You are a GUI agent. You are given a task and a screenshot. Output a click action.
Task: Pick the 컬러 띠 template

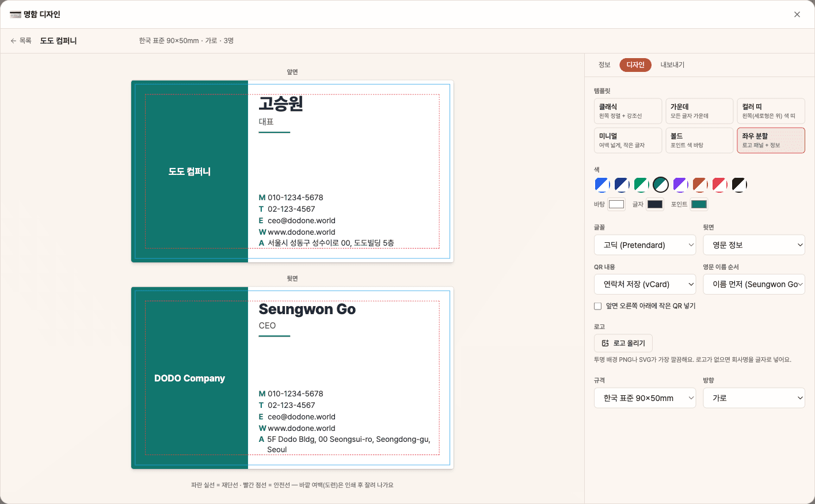coord(771,111)
